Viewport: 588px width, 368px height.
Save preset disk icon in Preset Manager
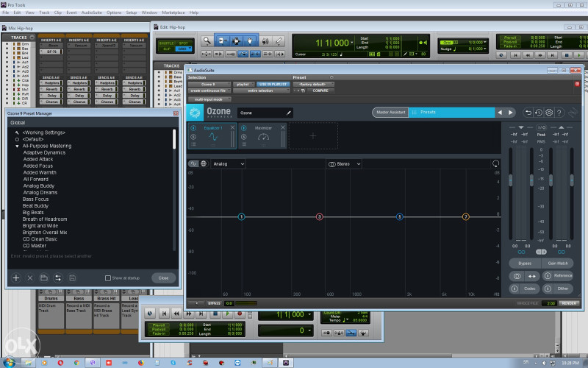[x=72, y=278]
